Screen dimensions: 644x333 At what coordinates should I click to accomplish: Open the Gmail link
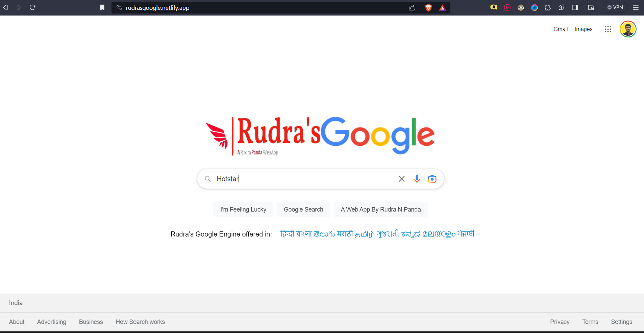[x=561, y=29]
